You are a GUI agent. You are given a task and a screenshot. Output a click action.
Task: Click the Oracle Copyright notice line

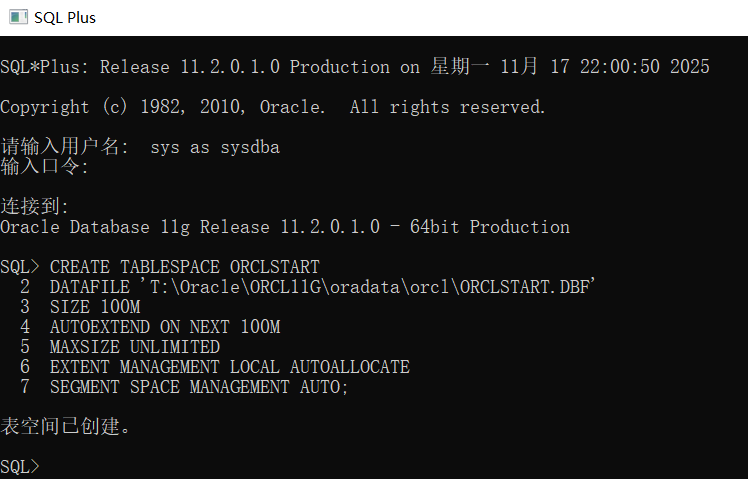[273, 107]
